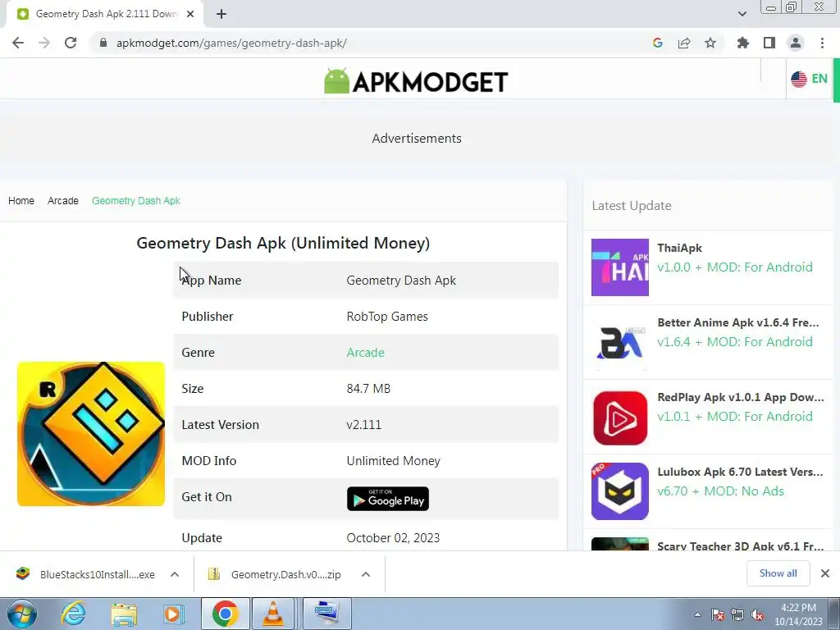This screenshot has width=840, height=630.
Task: Expand BlueStacks download options chevron
Action: [175, 574]
